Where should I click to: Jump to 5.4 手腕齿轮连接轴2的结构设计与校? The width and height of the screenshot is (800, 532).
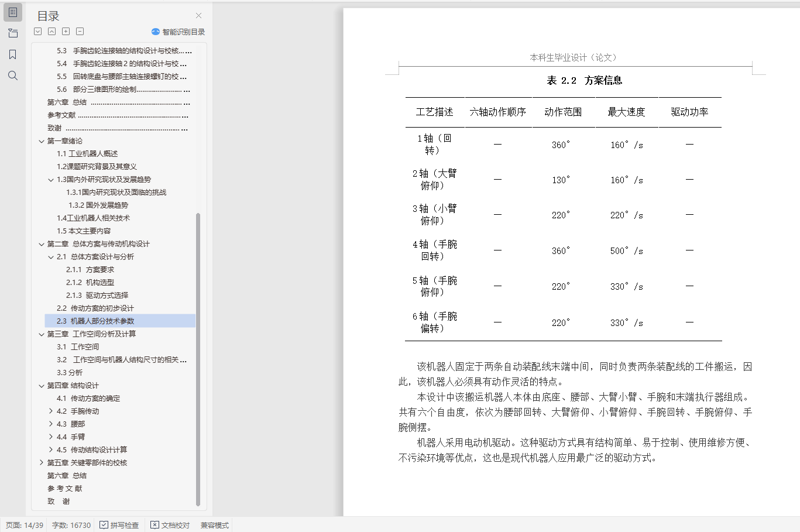point(122,64)
